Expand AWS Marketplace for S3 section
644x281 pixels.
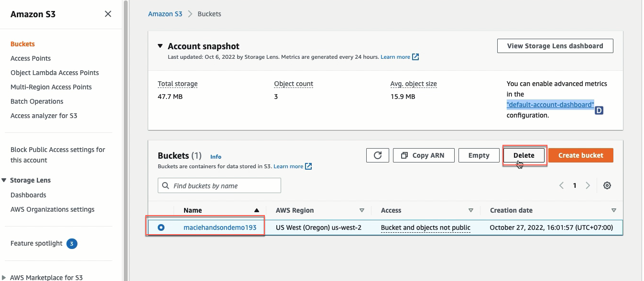point(4,277)
